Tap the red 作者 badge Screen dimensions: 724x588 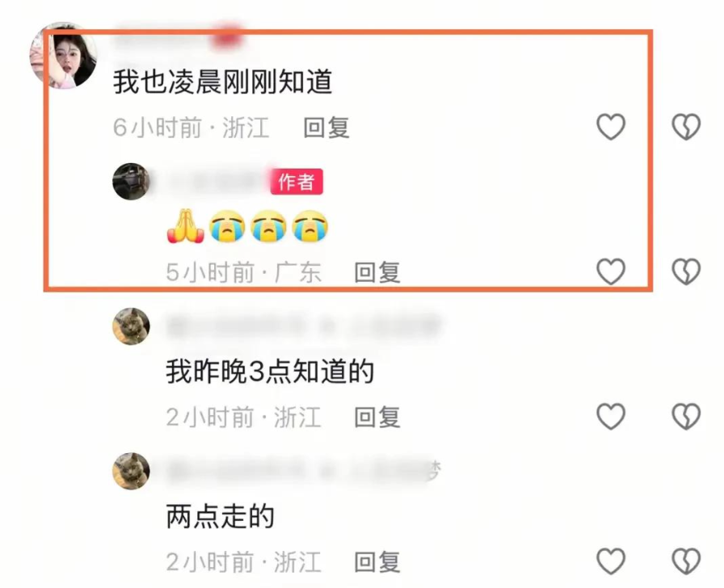point(297,182)
